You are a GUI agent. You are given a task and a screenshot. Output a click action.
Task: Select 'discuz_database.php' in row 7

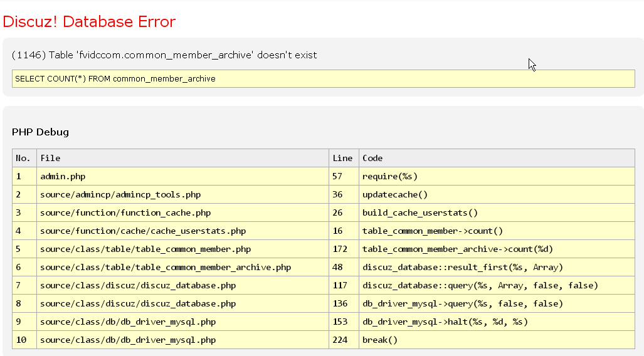(x=138, y=285)
